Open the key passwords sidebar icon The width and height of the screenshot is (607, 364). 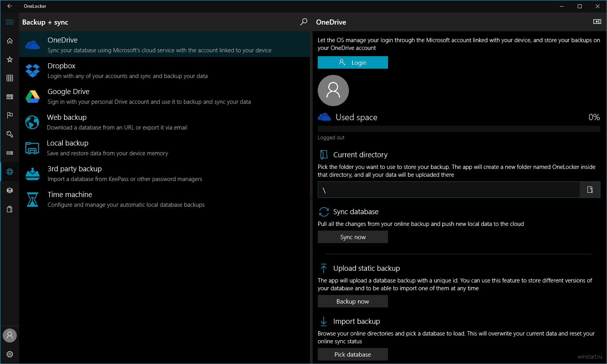coord(10,134)
